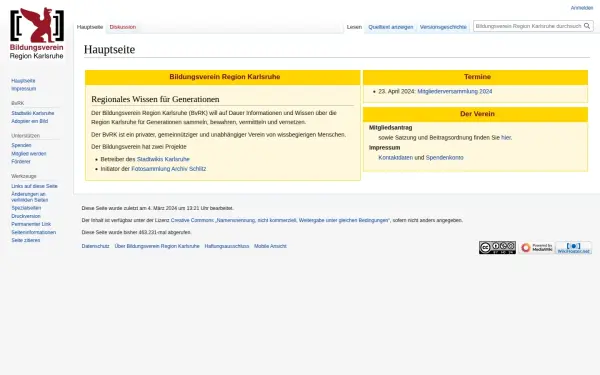This screenshot has height=375, width=600.
Task: Click the Anmelden login link
Action: pos(582,8)
